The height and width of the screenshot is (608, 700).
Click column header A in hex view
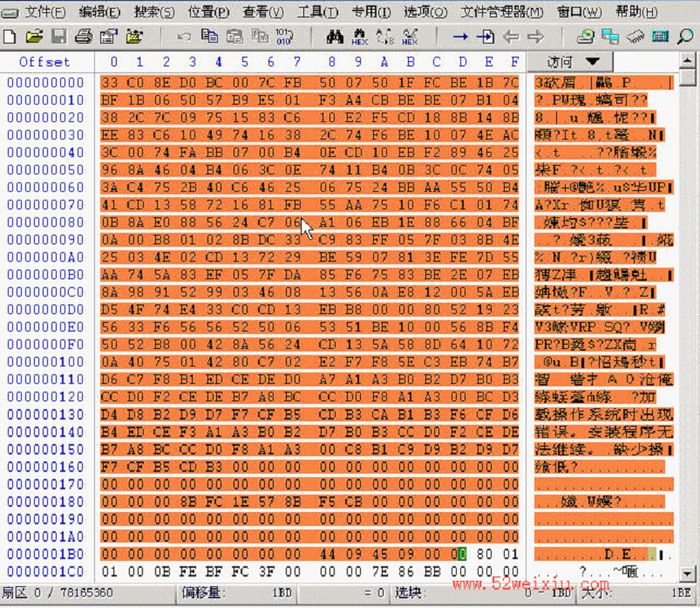[384, 62]
